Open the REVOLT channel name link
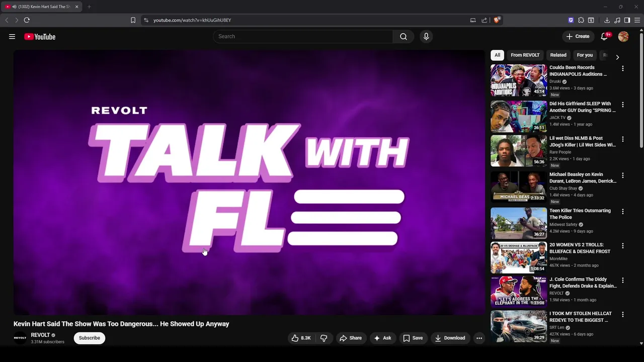Viewport: 644px width, 362px height. click(x=40, y=335)
